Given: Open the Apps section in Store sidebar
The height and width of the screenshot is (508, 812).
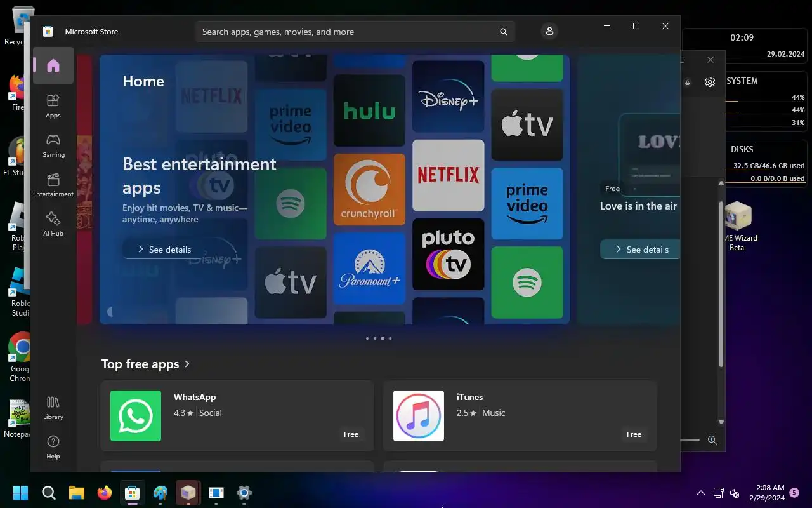Looking at the screenshot, I should coord(53,105).
